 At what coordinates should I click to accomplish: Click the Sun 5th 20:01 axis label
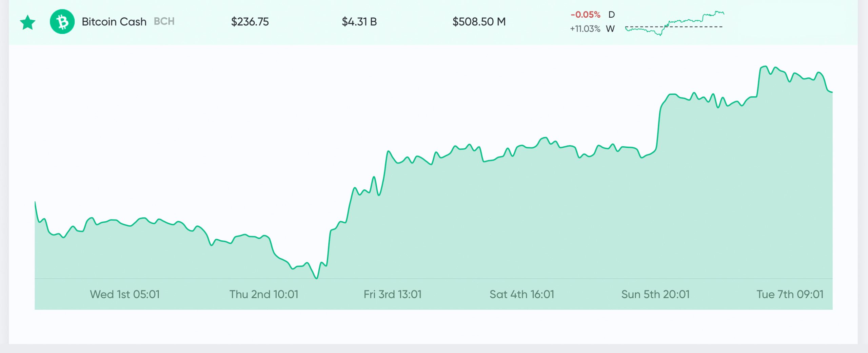655,294
